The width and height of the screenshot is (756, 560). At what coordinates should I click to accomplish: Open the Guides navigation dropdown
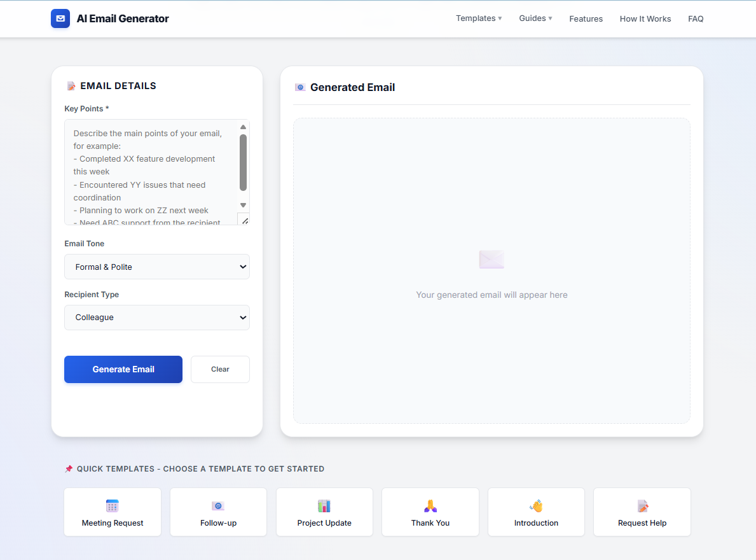coord(535,18)
